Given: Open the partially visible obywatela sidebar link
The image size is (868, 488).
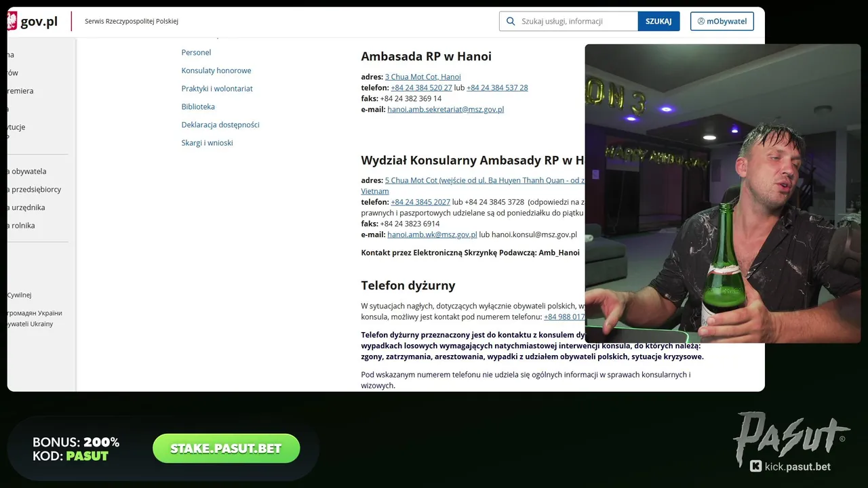Looking at the screenshot, I should [x=27, y=171].
